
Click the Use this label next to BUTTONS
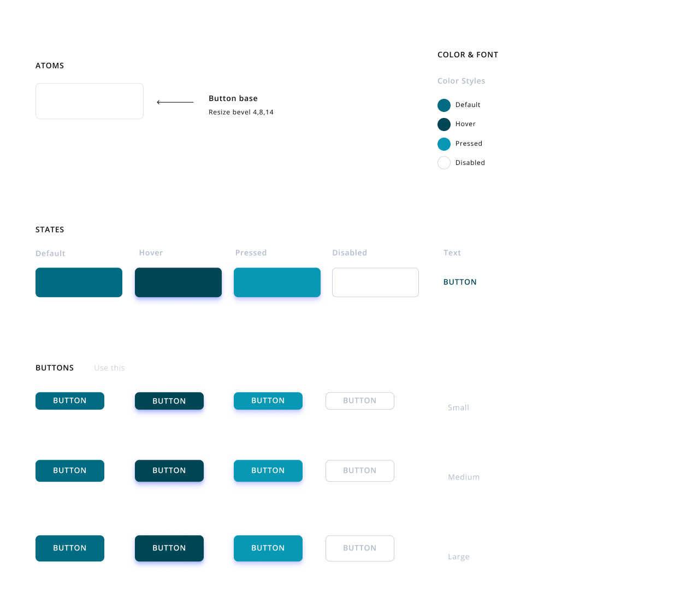point(109,368)
